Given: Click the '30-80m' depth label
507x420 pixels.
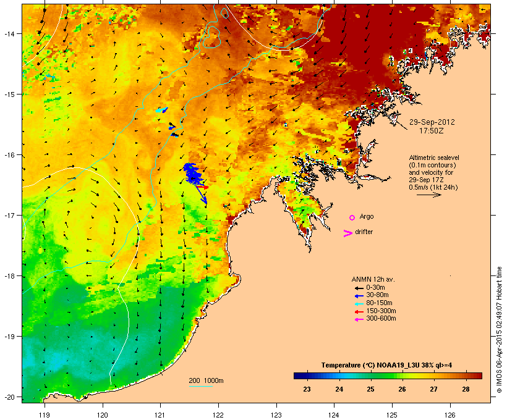Looking at the screenshot, I should point(377,295).
